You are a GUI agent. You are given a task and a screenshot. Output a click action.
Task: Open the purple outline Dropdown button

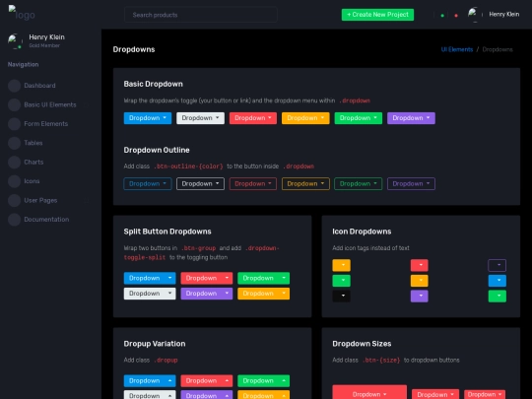pyautogui.click(x=411, y=184)
